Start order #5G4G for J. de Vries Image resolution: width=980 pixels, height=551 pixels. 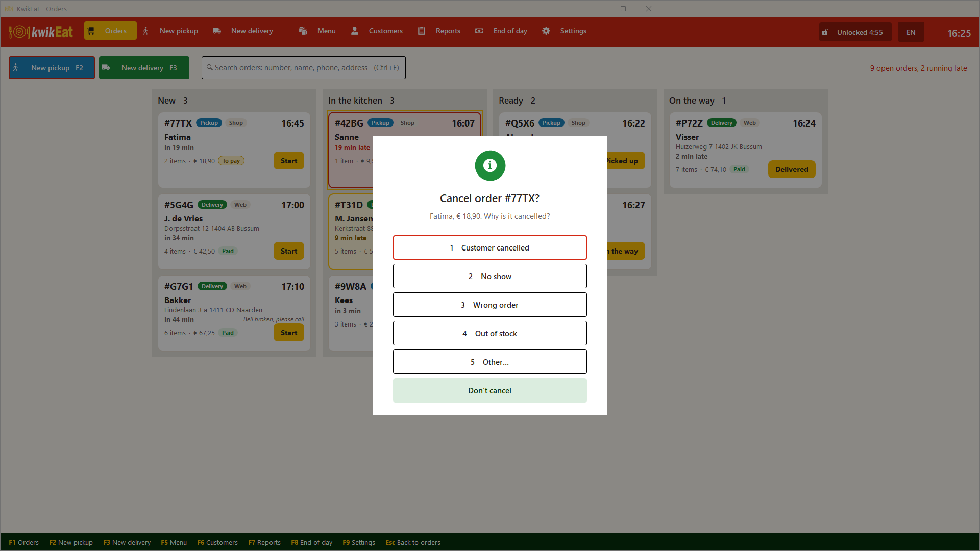(289, 251)
